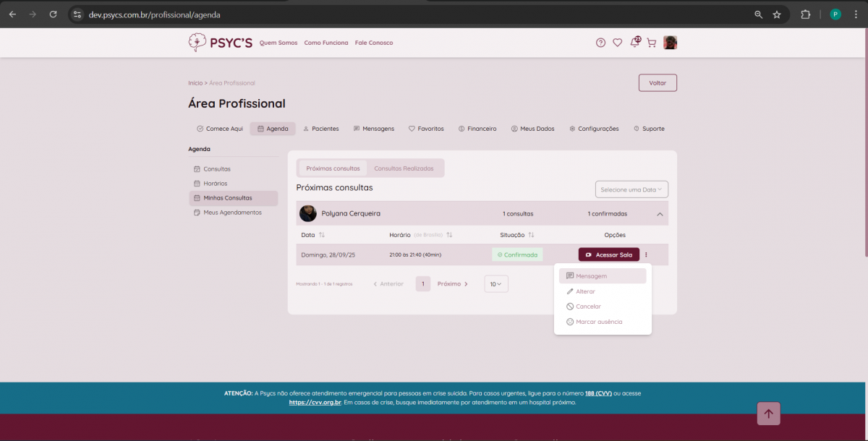
Task: Open the shopping cart icon
Action: (x=651, y=43)
